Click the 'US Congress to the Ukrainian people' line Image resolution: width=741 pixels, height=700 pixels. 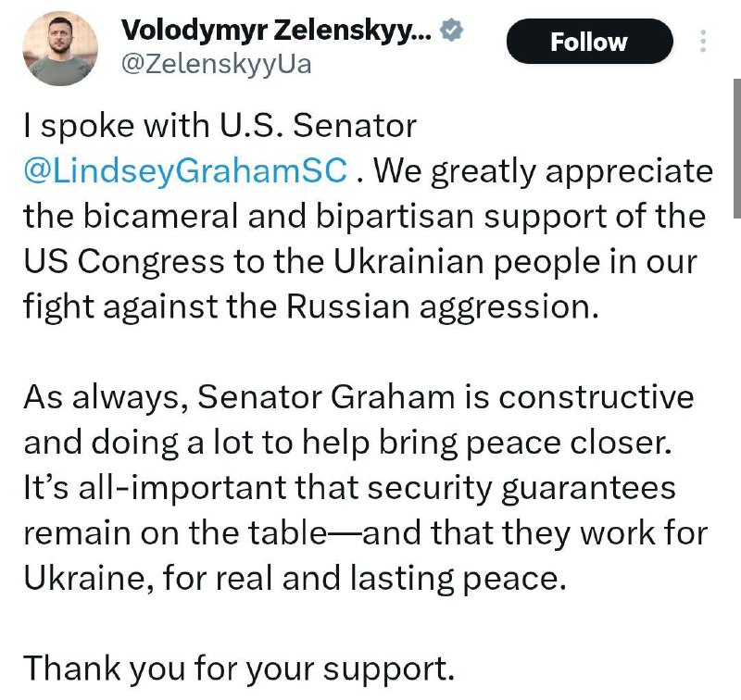click(360, 262)
